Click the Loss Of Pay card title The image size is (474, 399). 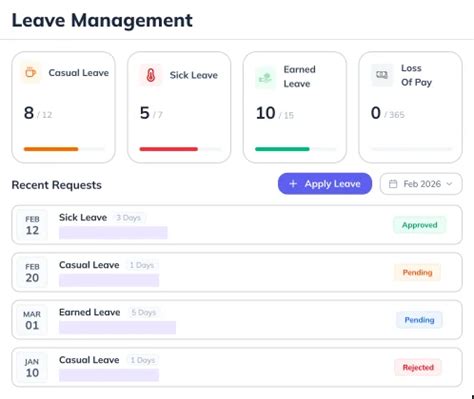click(x=416, y=75)
